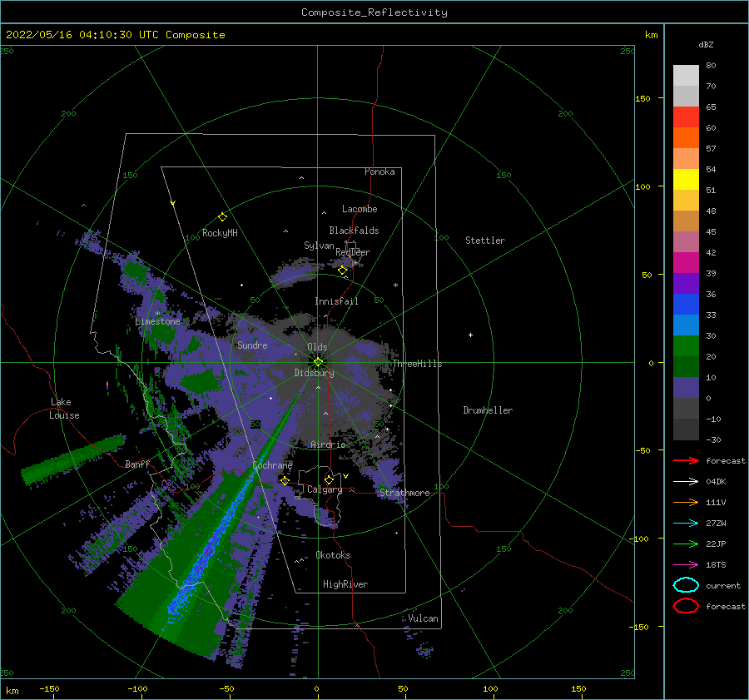Screen dimensions: 749x700
Task: Click the Cochrane city label
Action: pyautogui.click(x=272, y=465)
